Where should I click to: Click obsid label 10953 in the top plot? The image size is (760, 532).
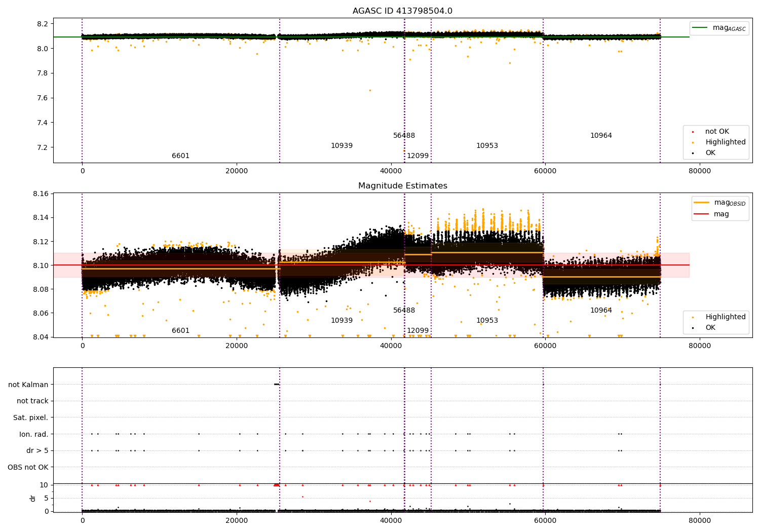coord(487,146)
